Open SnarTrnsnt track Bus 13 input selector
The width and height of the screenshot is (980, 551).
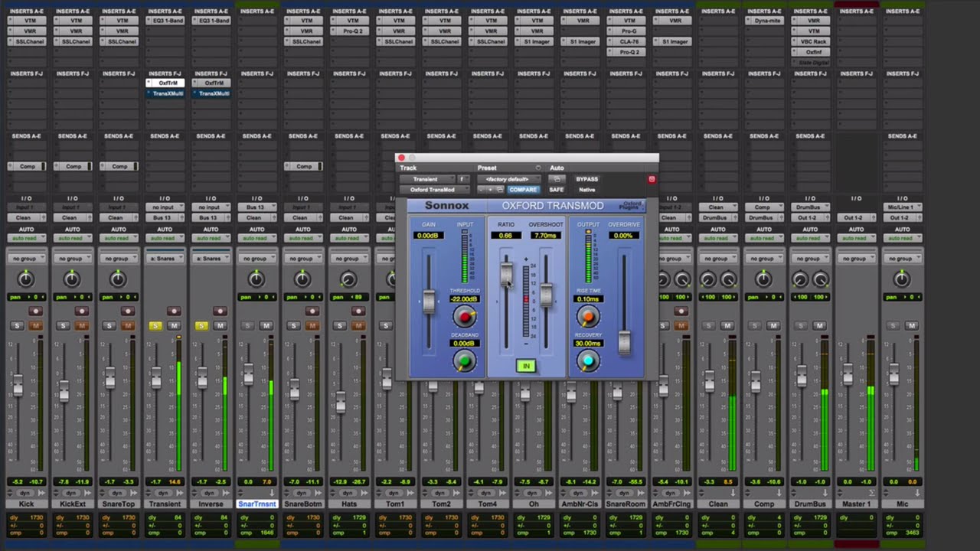pos(256,207)
